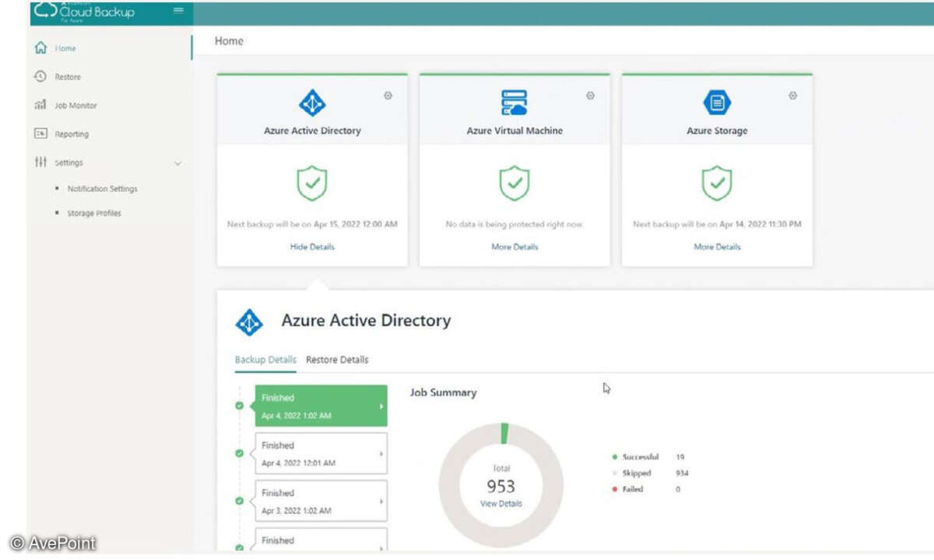Open Restore from the sidebar

(x=58, y=77)
